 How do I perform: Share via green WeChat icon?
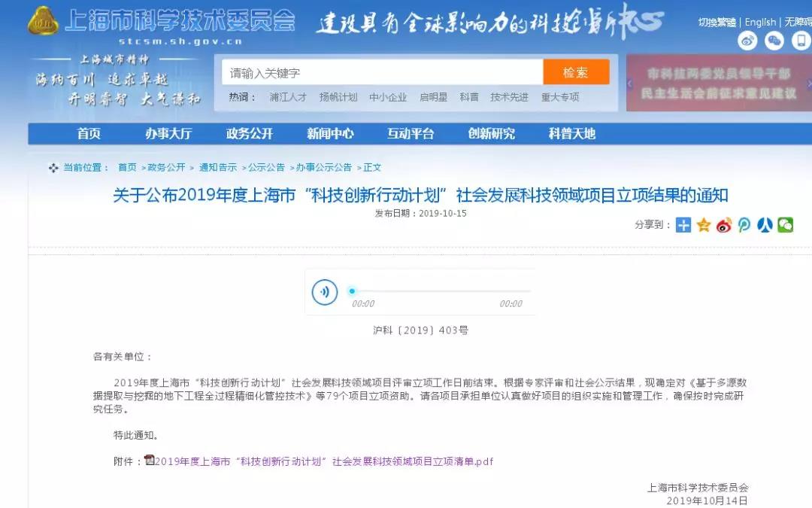pos(786,225)
